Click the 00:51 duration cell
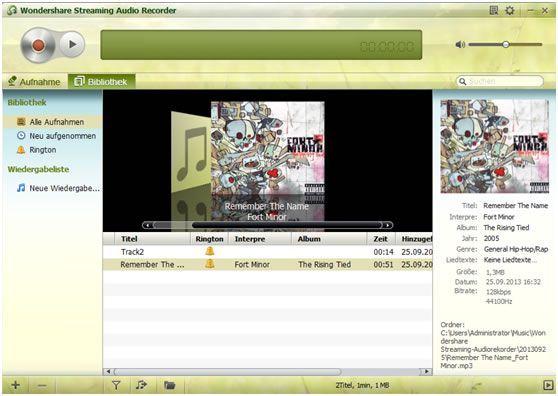558x396 pixels. click(383, 265)
